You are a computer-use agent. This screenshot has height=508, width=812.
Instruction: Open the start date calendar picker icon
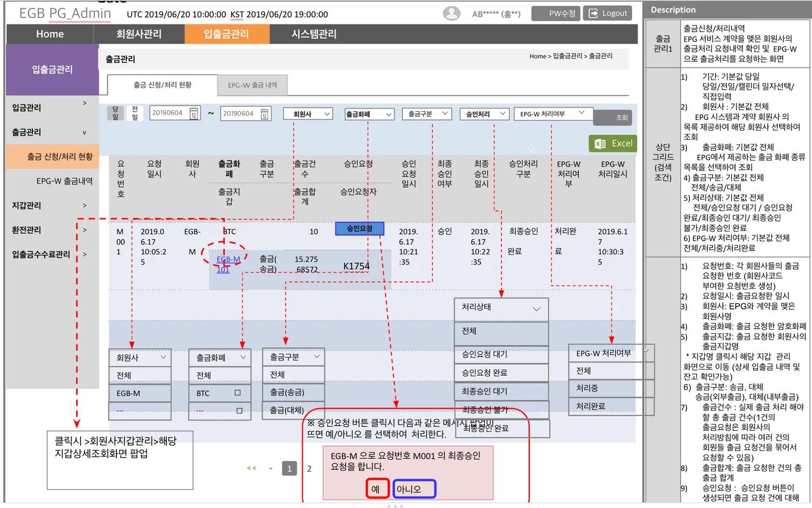coord(194,114)
